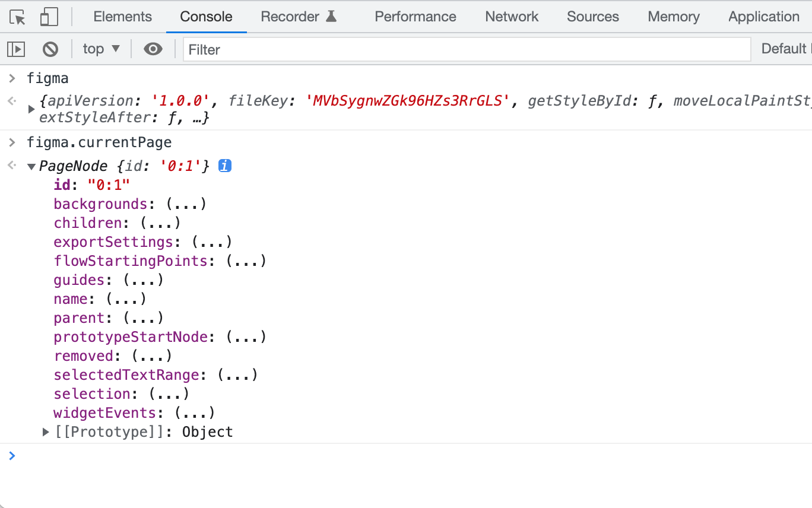The height and width of the screenshot is (508, 812).
Task: Evaluate the parent (...) getter
Action: tap(143, 318)
